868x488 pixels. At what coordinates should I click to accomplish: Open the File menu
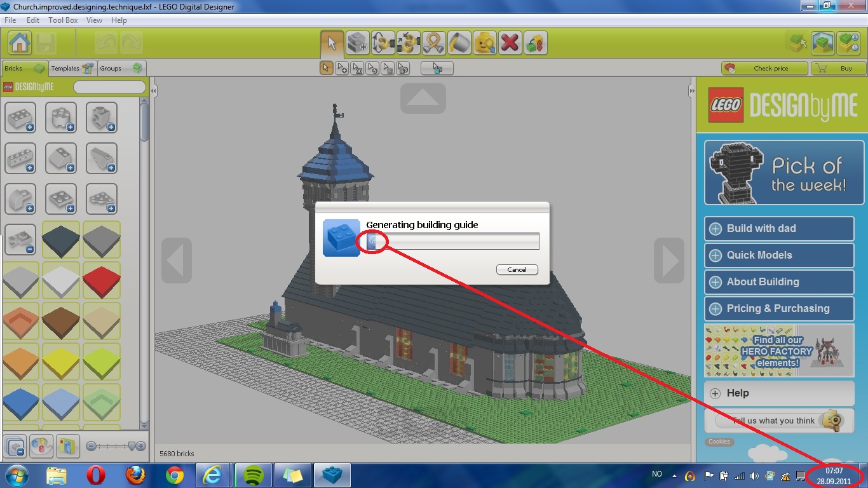click(10, 20)
